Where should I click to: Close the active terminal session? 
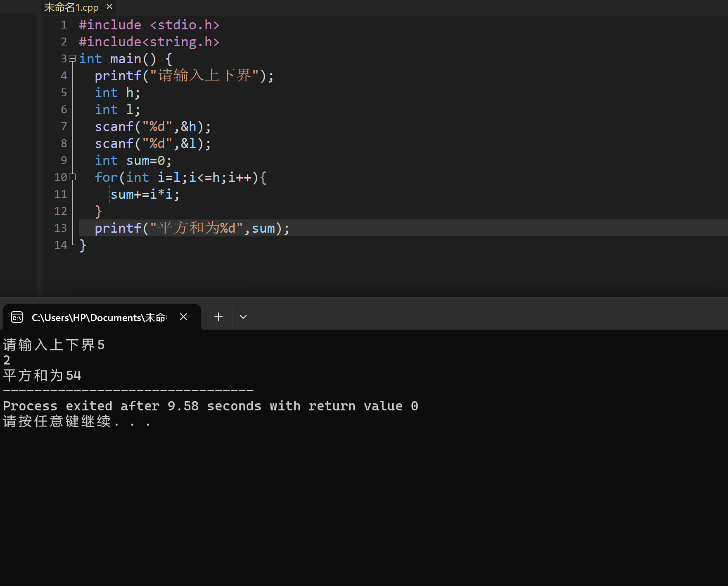point(183,317)
